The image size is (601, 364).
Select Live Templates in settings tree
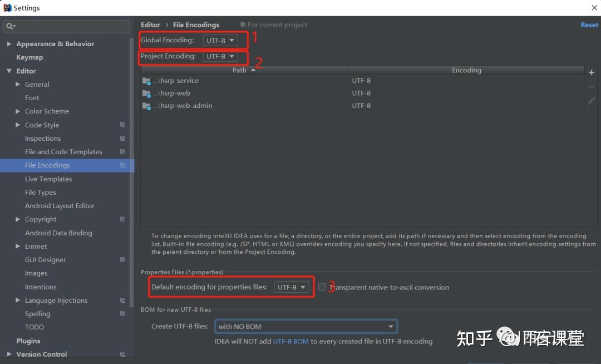click(x=48, y=179)
